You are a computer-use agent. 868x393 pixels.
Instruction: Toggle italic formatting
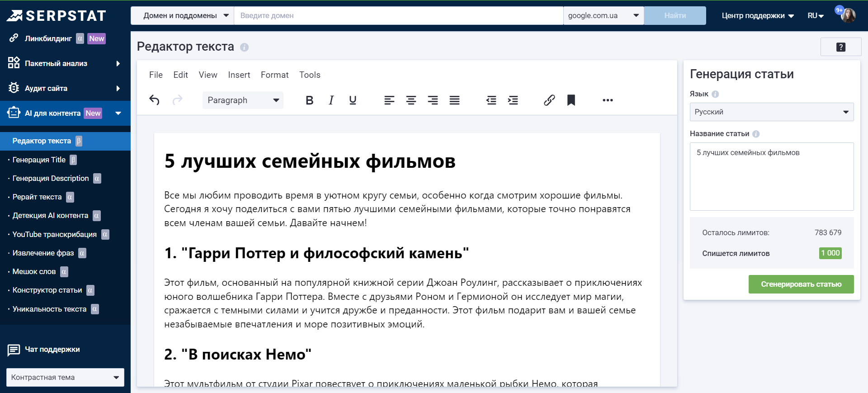click(x=331, y=100)
